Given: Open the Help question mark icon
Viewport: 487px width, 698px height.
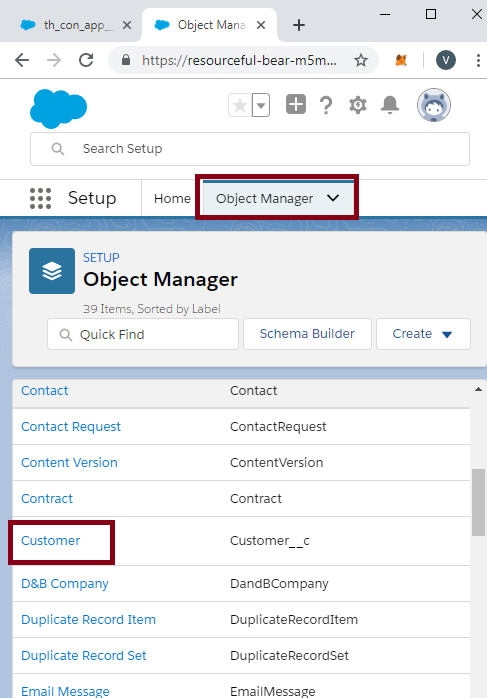Looking at the screenshot, I should (326, 106).
